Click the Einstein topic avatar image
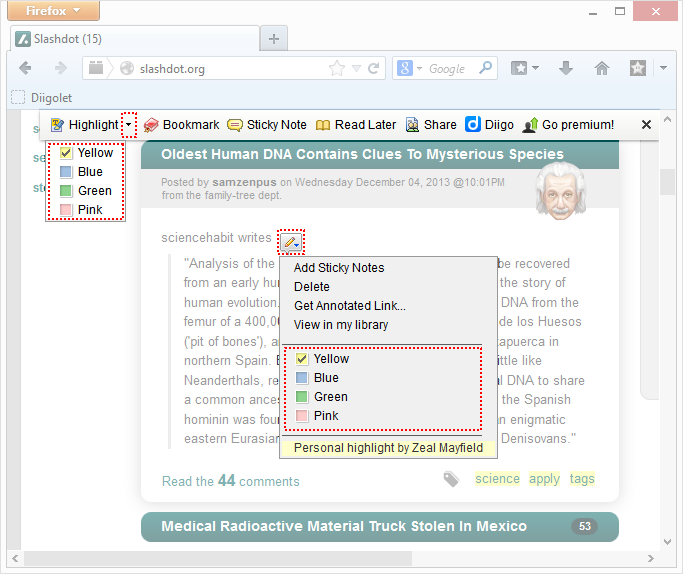 pos(560,191)
